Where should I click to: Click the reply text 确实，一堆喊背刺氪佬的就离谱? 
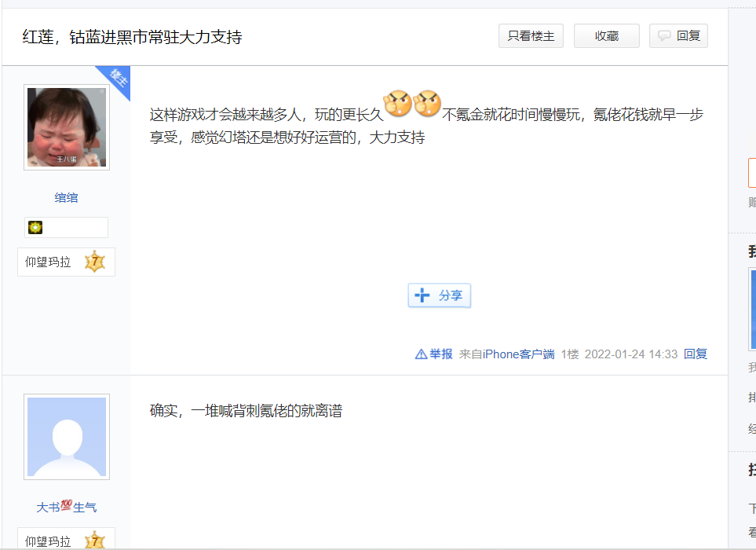246,411
